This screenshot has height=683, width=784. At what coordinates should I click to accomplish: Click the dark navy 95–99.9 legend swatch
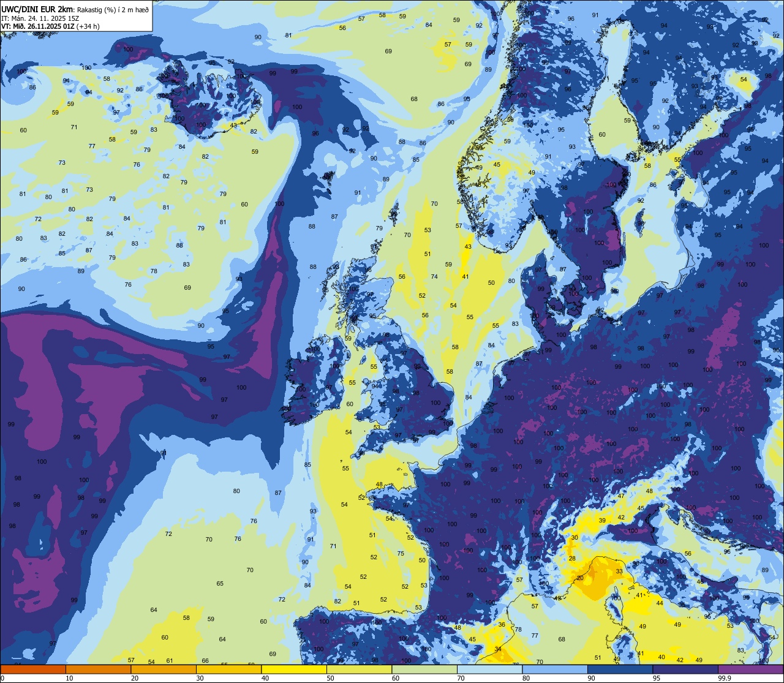[685, 669]
